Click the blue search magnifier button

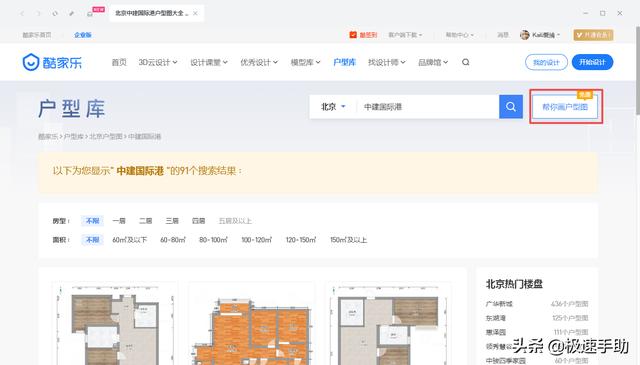coord(511,107)
